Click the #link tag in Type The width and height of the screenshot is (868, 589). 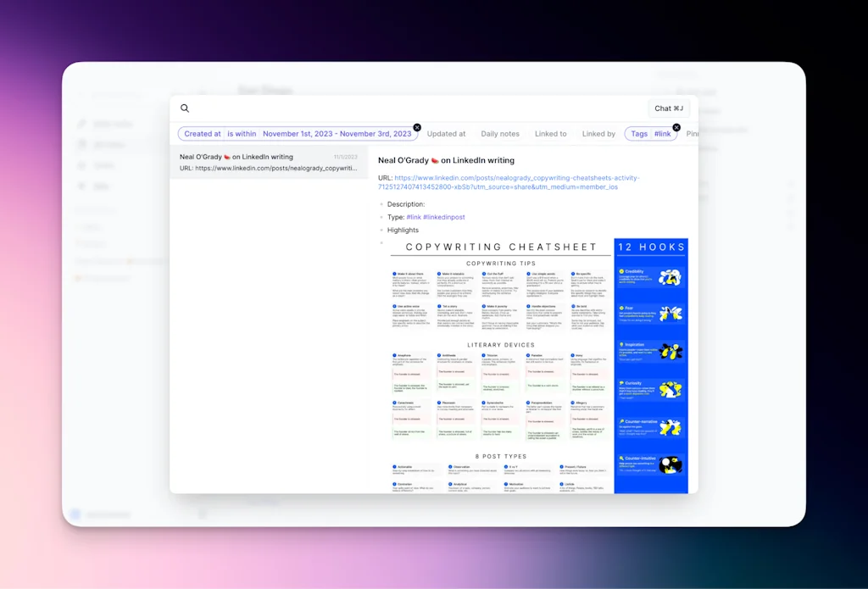click(x=413, y=217)
